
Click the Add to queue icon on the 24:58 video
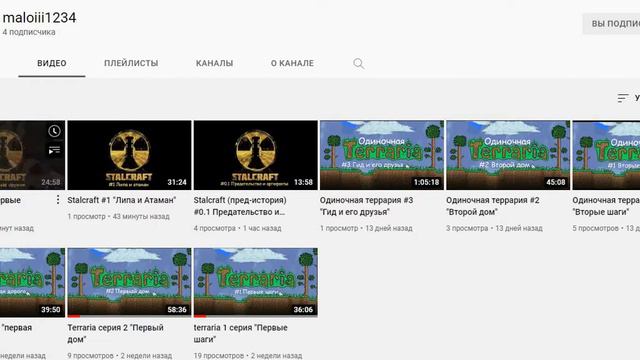coord(54,150)
